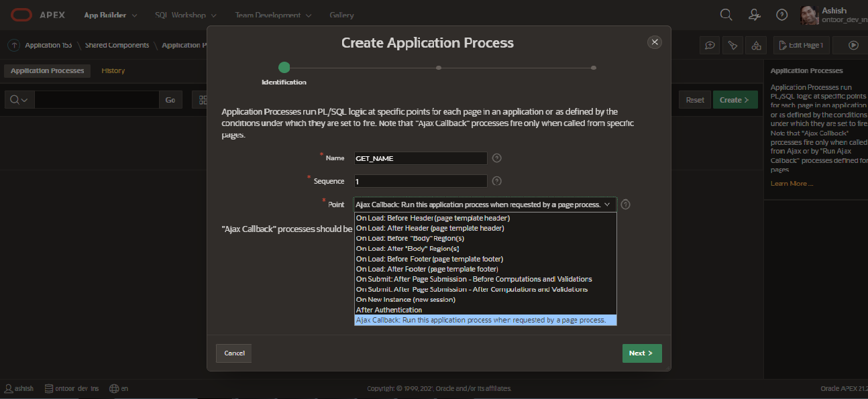Open the "Learn More..." link
This screenshot has width=868, height=399.
coord(792,183)
